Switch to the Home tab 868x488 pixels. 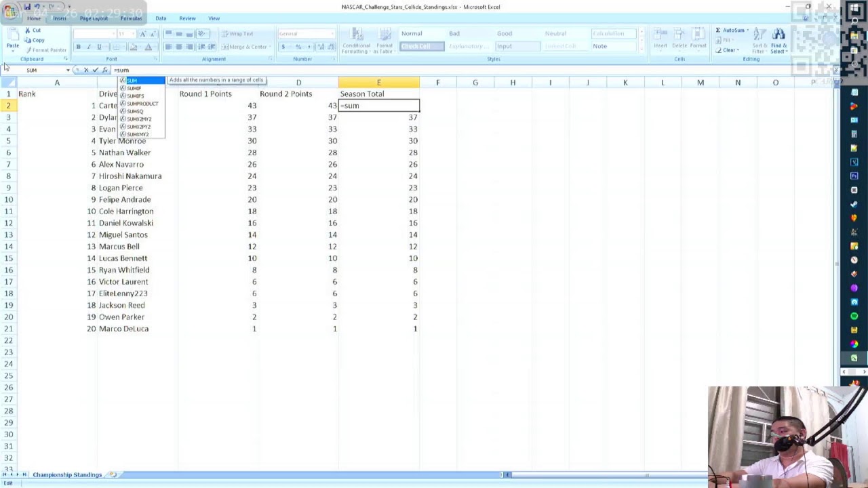pyautogui.click(x=34, y=18)
